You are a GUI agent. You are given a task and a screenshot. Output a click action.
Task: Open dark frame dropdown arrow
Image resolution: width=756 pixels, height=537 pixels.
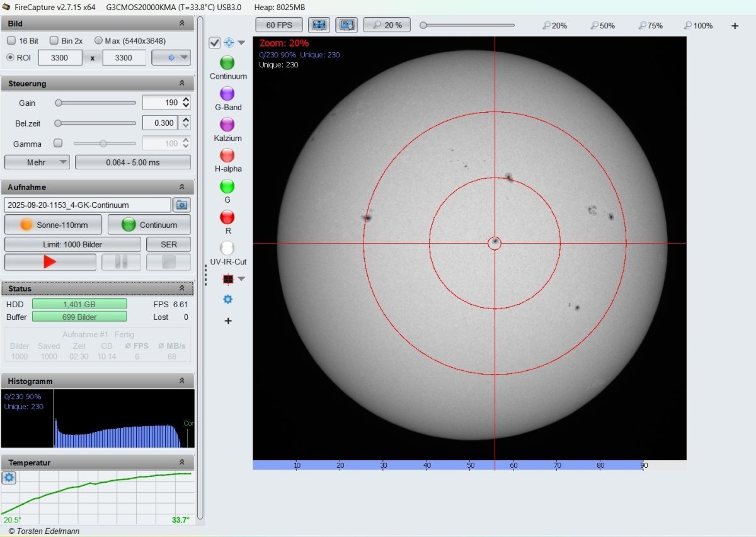click(241, 278)
